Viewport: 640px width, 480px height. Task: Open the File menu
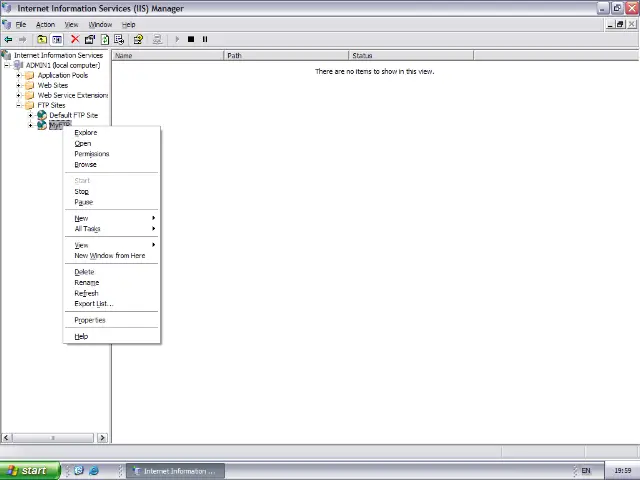pyautogui.click(x=21, y=24)
